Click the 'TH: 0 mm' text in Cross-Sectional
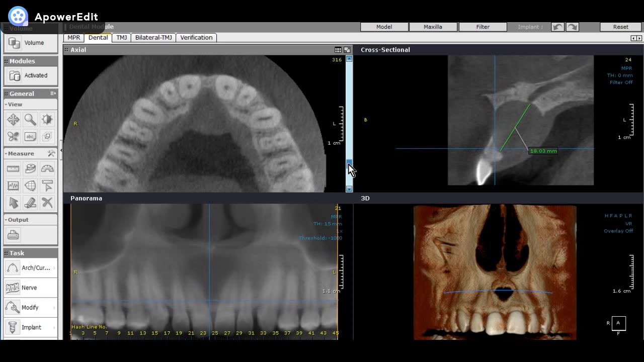The width and height of the screenshot is (644, 362). [620, 75]
